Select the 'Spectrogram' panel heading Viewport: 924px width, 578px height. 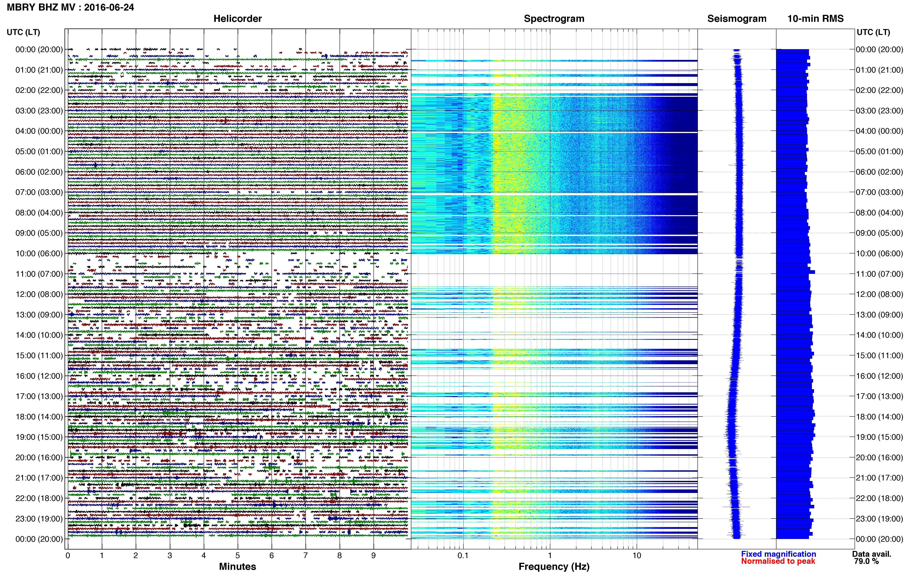coord(554,19)
